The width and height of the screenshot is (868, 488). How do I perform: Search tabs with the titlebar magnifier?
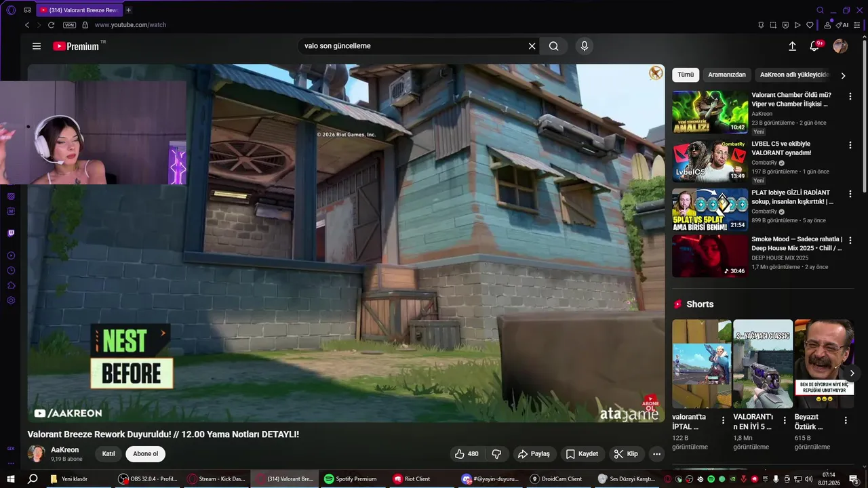820,10
